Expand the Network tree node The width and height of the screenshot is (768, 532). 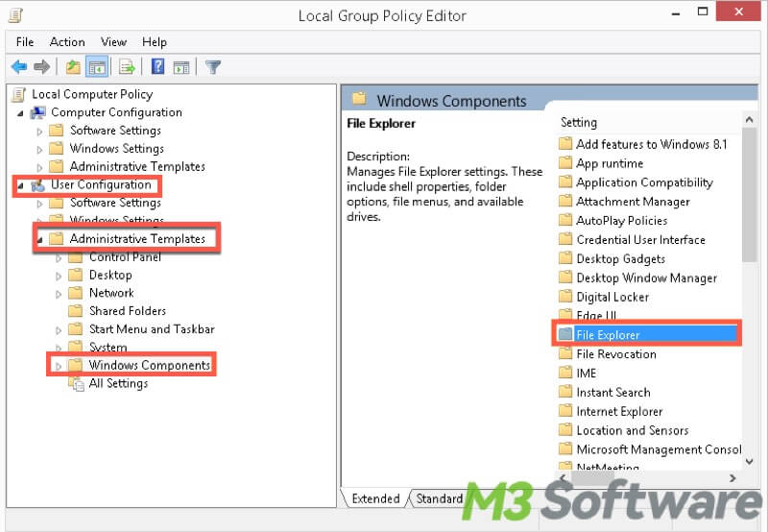click(x=59, y=295)
